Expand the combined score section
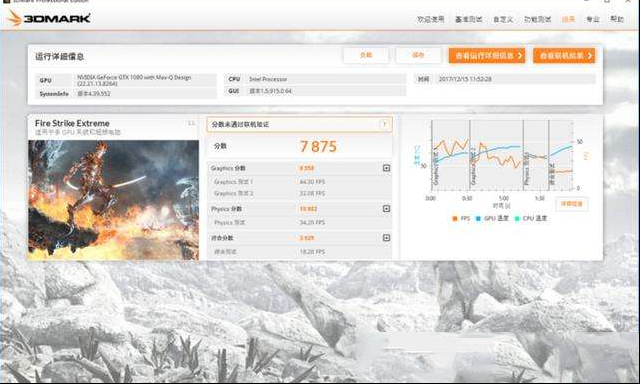The height and width of the screenshot is (384, 640). tap(386, 238)
